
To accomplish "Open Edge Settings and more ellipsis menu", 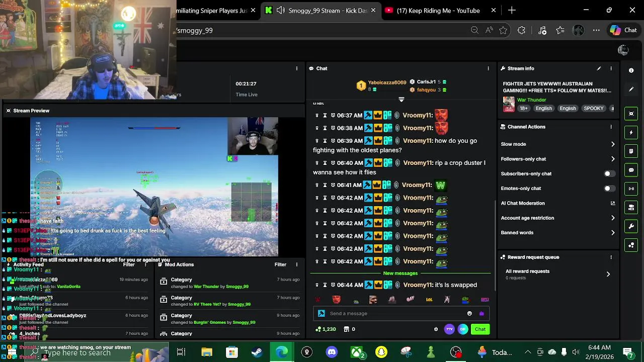I will (596, 30).
